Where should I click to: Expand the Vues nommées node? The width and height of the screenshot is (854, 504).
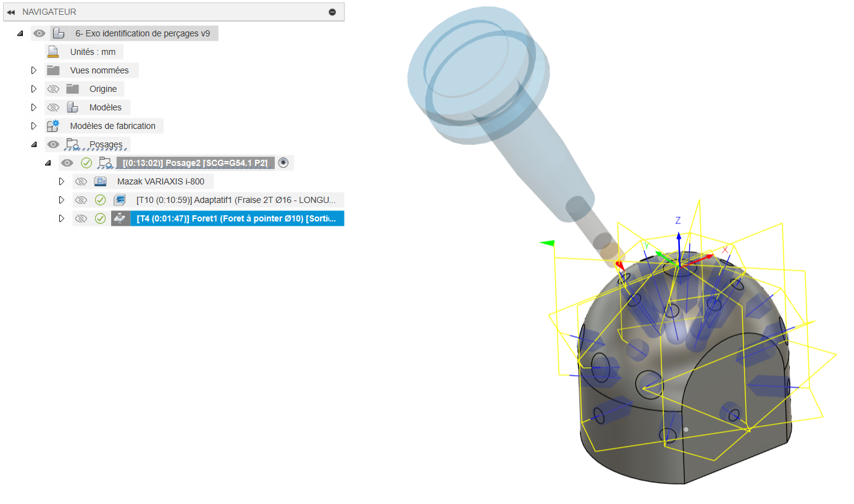click(x=34, y=70)
